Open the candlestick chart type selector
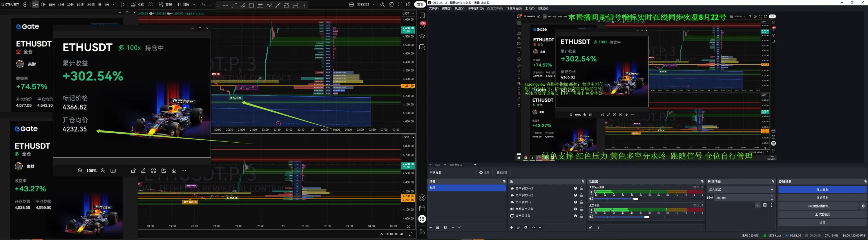 click(123, 5)
